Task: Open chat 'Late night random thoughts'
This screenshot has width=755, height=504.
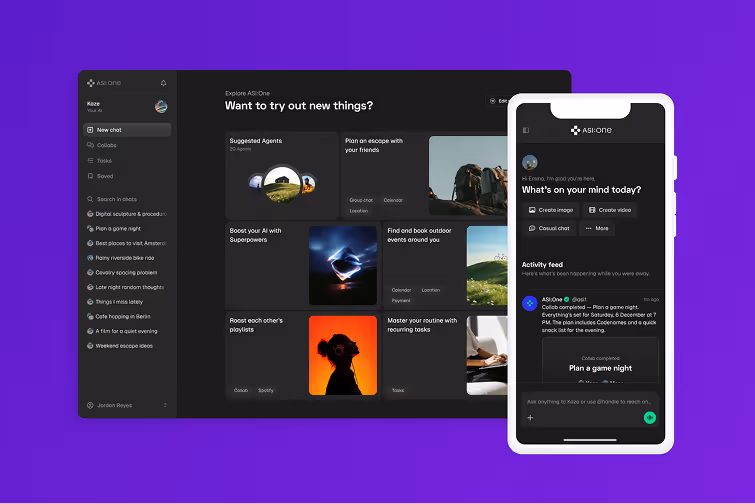Action: [x=127, y=287]
